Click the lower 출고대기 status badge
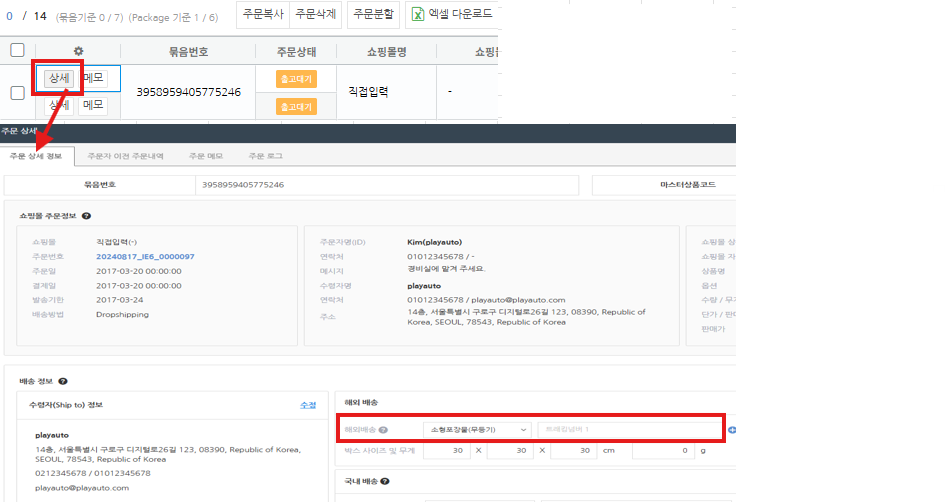The width and height of the screenshot is (946, 502). (x=296, y=107)
